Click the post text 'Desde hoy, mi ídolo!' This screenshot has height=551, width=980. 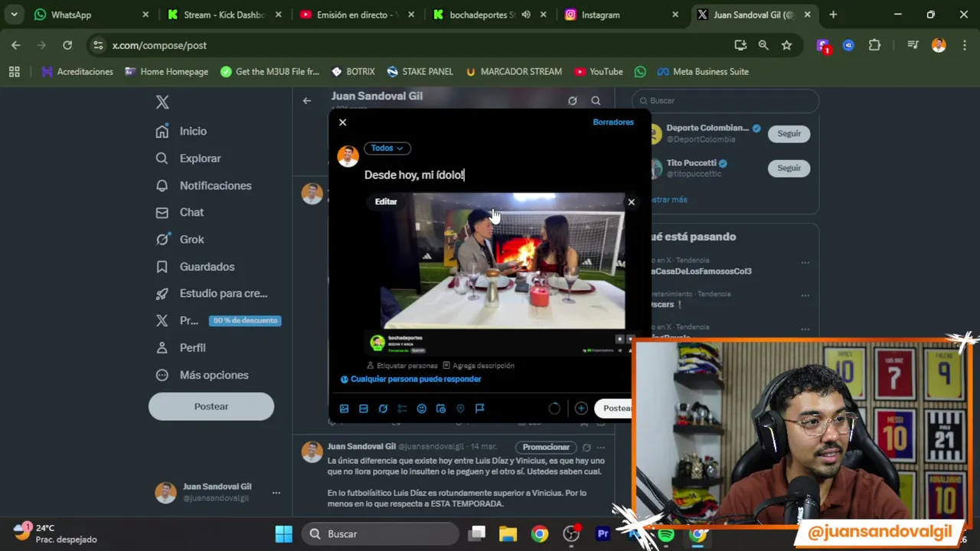pos(414,175)
